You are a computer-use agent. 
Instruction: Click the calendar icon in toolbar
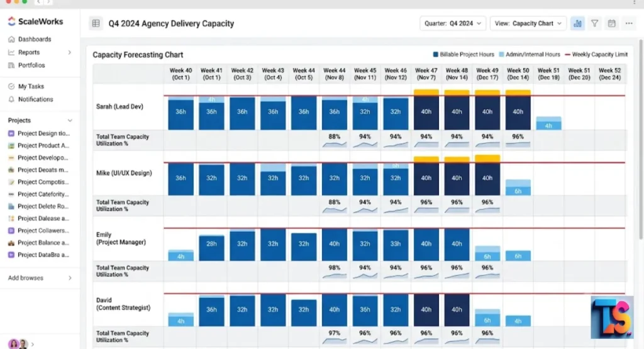coord(611,23)
